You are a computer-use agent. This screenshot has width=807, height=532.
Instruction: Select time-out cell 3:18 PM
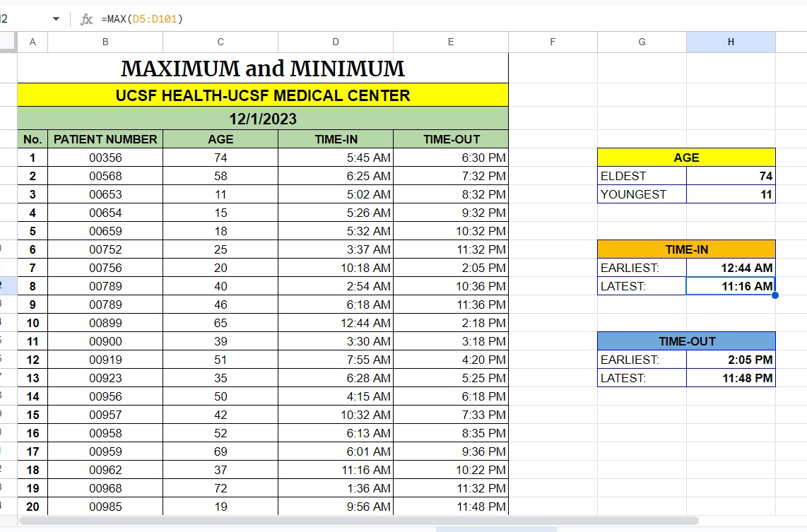(x=451, y=341)
